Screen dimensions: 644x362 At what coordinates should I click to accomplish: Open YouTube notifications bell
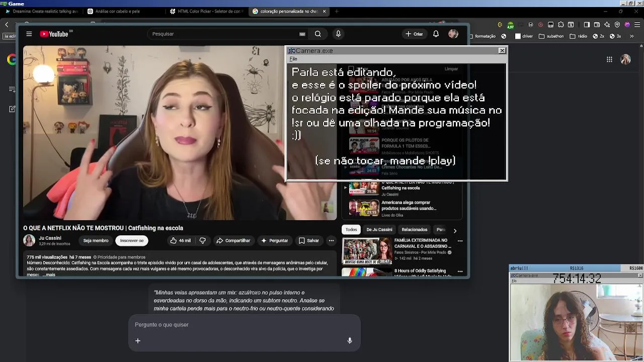click(x=436, y=34)
